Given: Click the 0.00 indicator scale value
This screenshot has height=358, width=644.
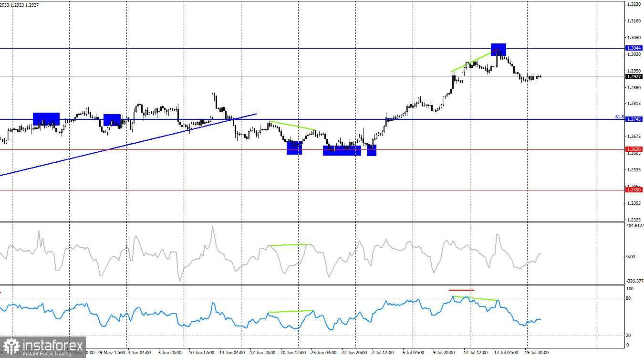Looking at the screenshot, I should tap(631, 257).
